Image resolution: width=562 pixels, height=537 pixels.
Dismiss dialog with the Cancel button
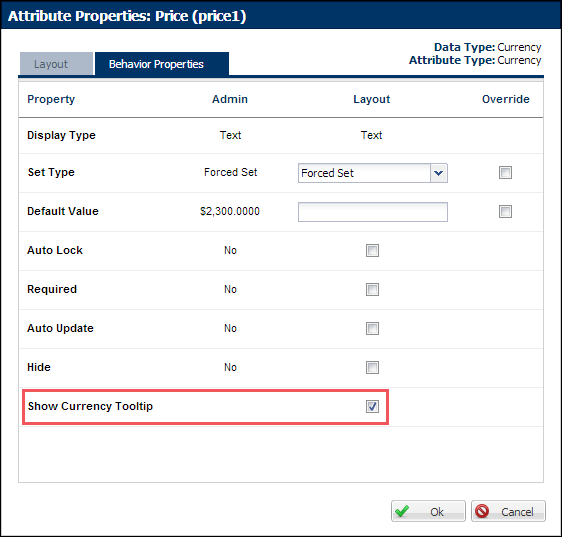click(x=508, y=511)
